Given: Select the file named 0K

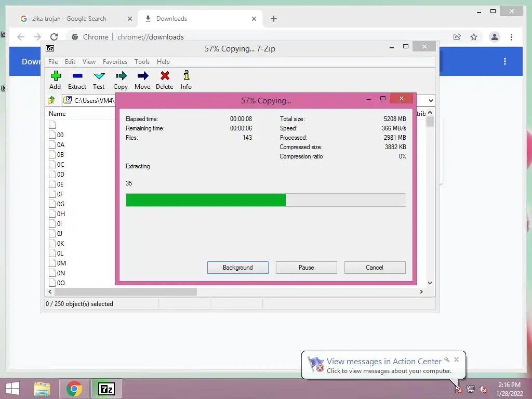Looking at the screenshot, I should click(60, 243).
